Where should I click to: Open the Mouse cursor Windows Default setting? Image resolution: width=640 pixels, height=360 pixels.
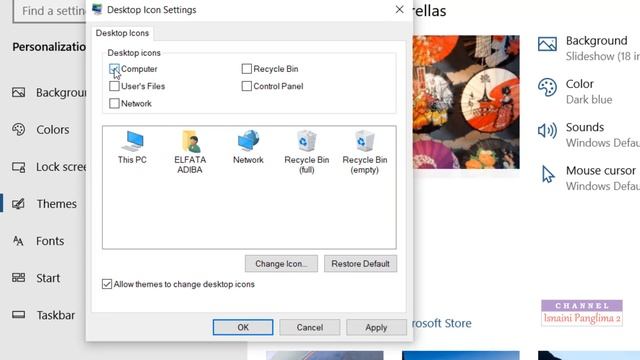click(x=589, y=178)
